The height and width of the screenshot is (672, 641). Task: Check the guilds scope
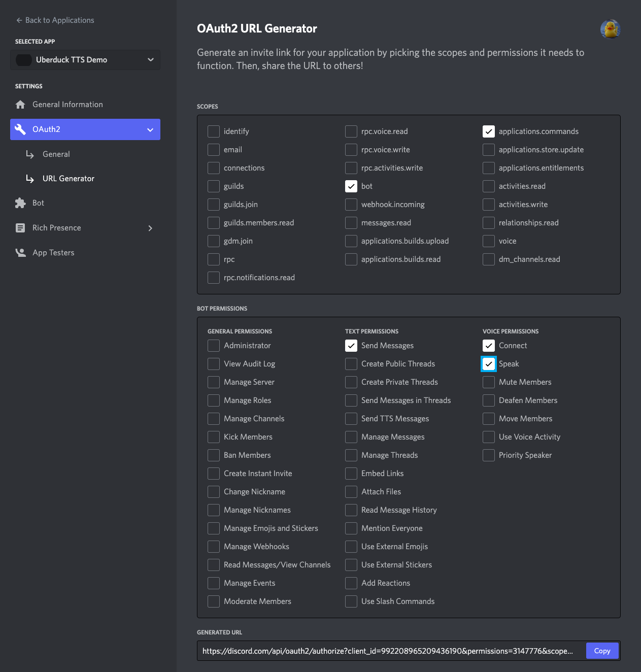pyautogui.click(x=214, y=186)
